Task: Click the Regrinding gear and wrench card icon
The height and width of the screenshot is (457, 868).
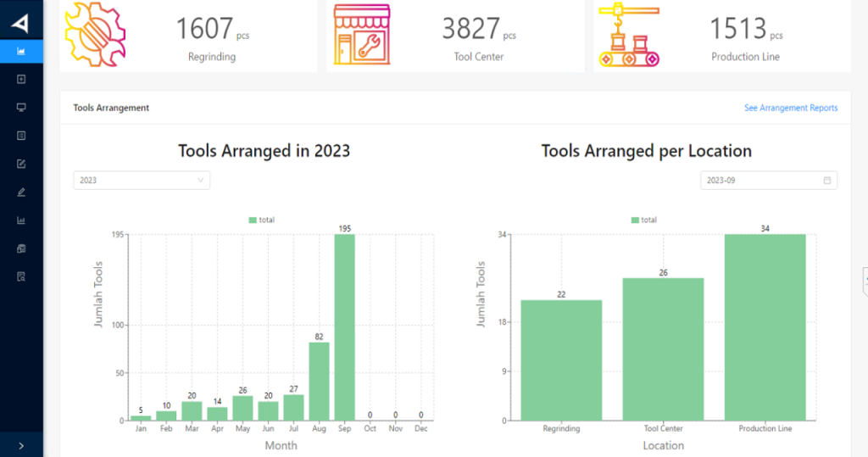Action: point(96,34)
